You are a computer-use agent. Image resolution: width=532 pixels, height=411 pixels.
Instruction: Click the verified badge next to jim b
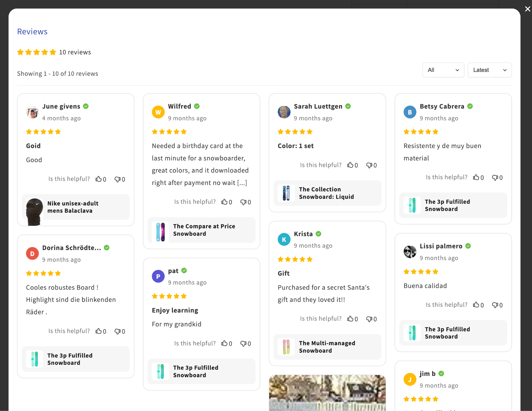(441, 374)
